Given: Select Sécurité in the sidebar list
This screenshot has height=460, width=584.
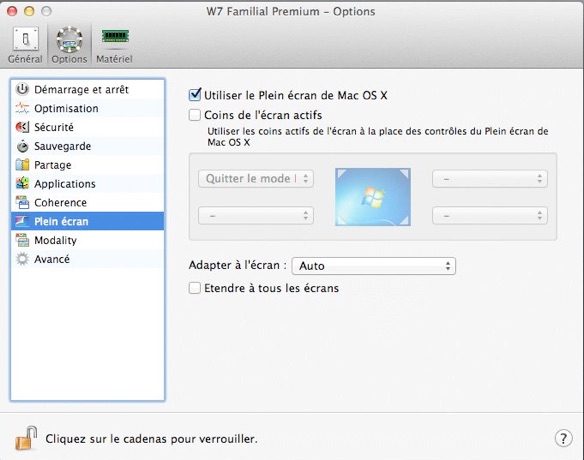Looking at the screenshot, I should (88, 127).
